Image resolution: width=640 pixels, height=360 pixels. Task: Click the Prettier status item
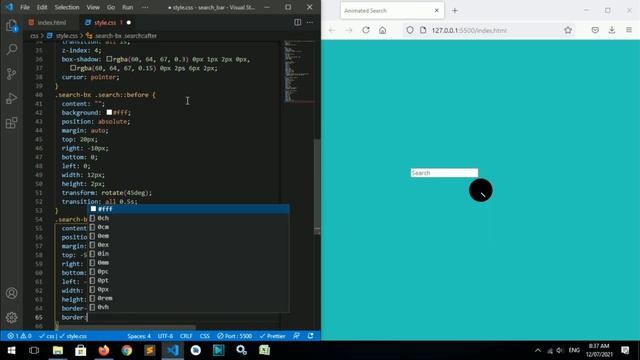[272, 336]
